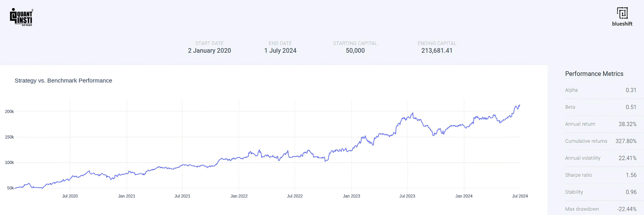Click the Sharpe ratio value 1.56
644x215 pixels.
point(631,175)
